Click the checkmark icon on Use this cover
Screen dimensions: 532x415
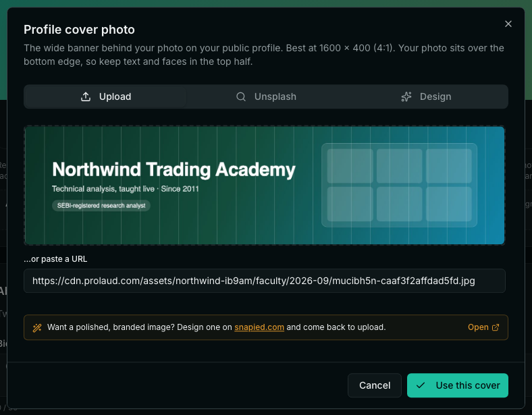coord(421,385)
